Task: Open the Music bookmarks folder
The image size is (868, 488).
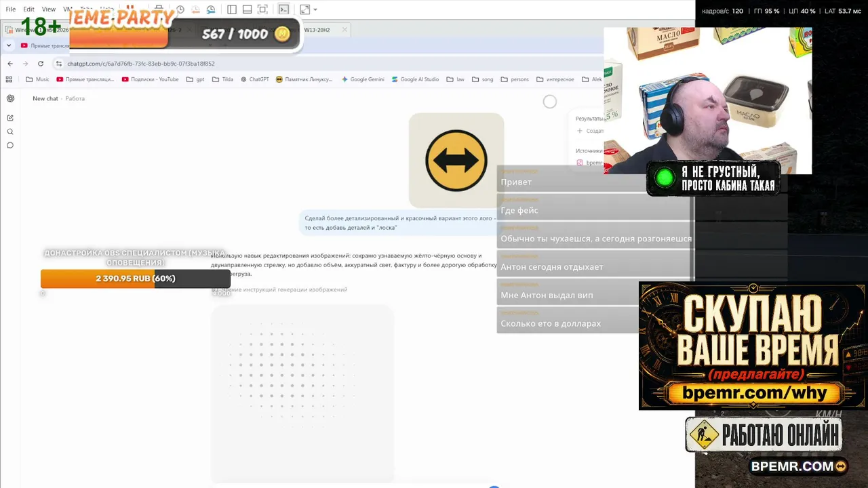Action: [37, 79]
